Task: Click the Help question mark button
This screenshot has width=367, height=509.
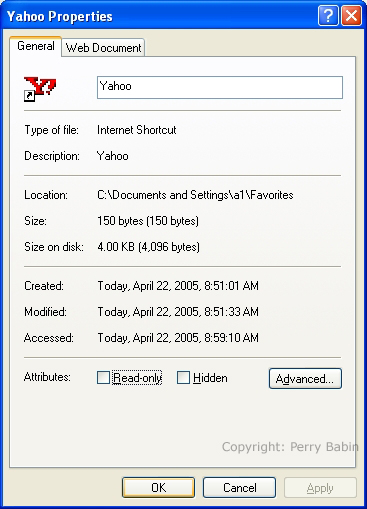Action: [x=328, y=16]
